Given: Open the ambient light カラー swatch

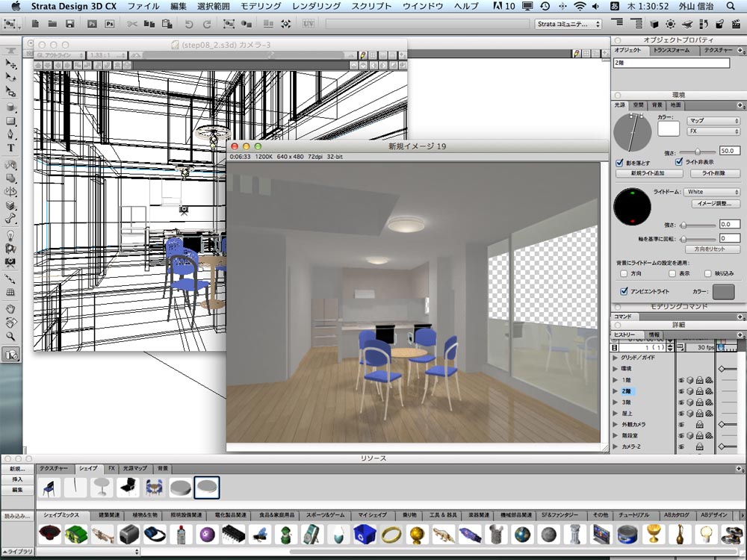Looking at the screenshot, I should [723, 291].
